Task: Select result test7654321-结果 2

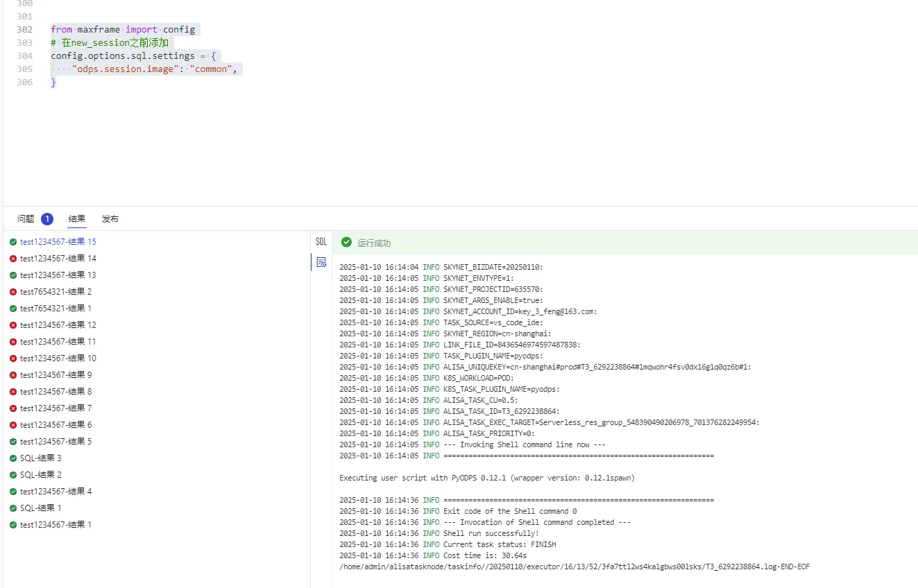Action: click(x=56, y=292)
